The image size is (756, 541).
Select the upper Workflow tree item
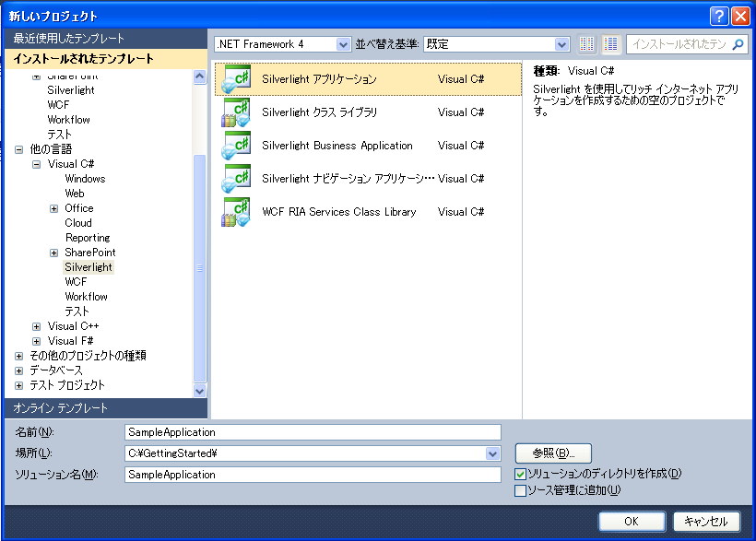pos(68,120)
